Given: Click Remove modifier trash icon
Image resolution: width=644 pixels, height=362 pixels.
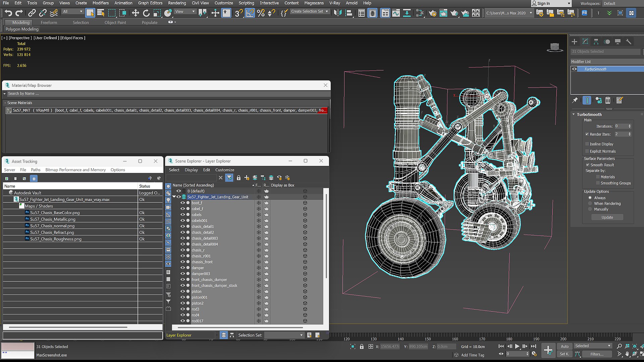Looking at the screenshot, I should pos(608,100).
